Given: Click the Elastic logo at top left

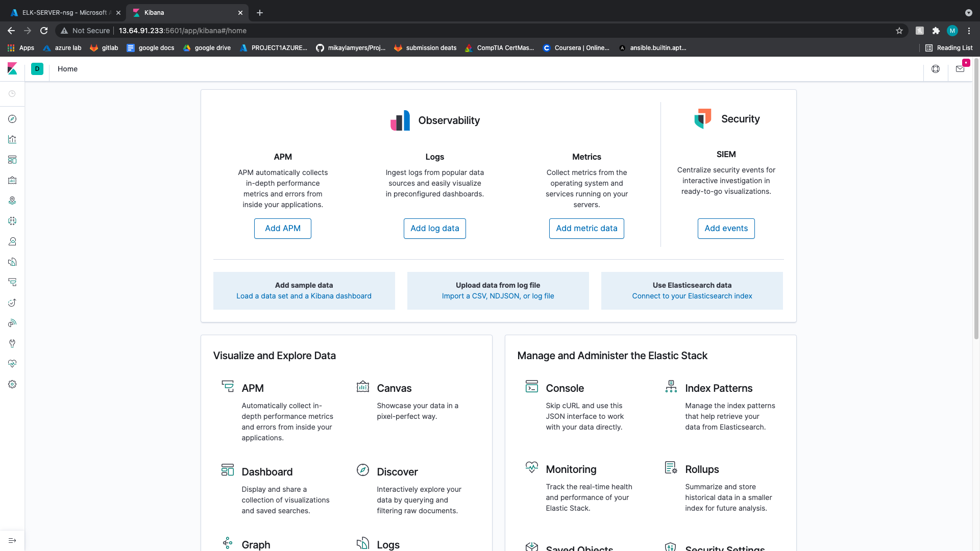Looking at the screenshot, I should 12,68.
